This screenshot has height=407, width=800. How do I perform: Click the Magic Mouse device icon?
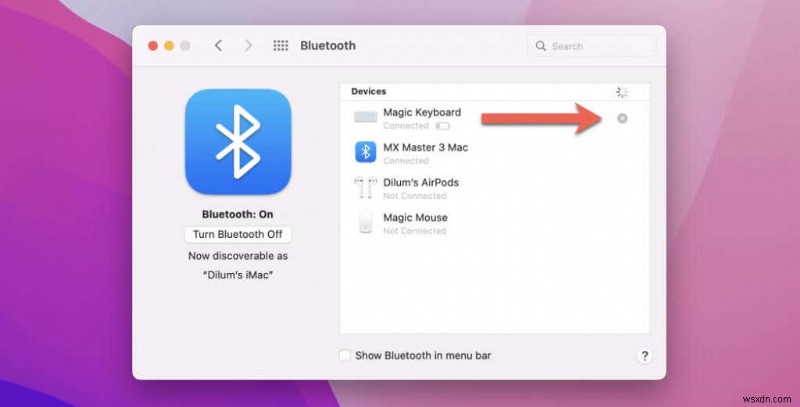pos(365,222)
